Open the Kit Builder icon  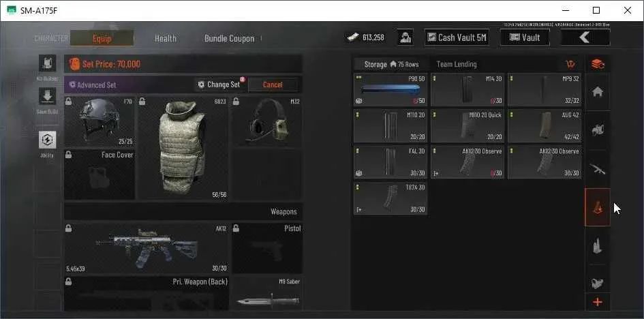47,63
